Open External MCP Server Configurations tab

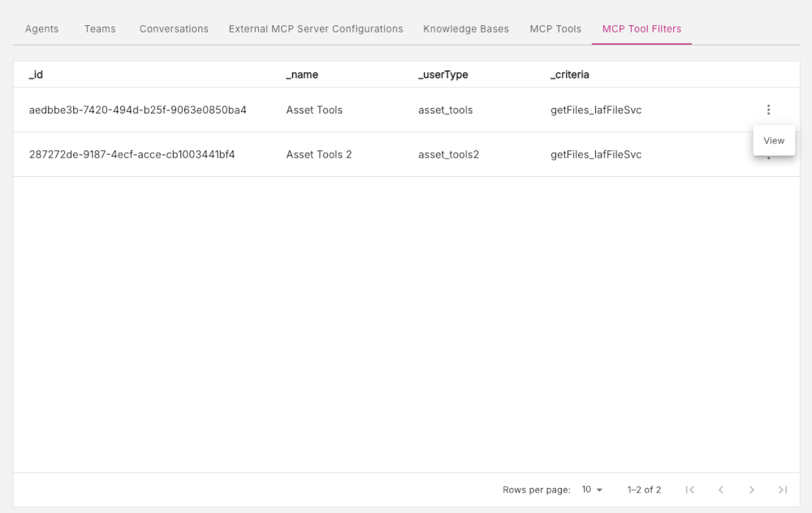click(x=316, y=29)
